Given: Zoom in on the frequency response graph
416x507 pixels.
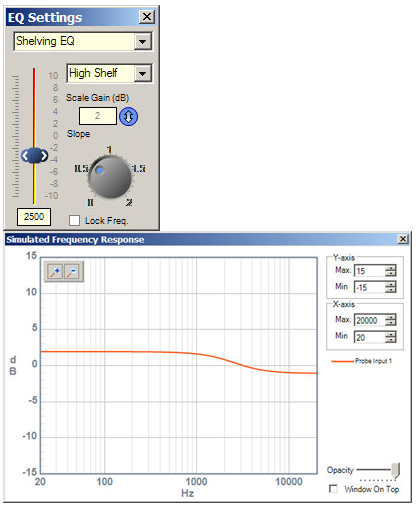Looking at the screenshot, I should pos(55,271).
